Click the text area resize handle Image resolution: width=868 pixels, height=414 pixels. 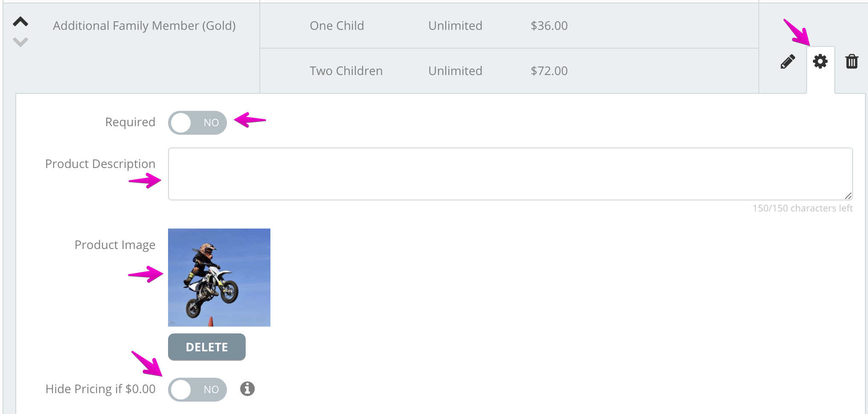[x=848, y=196]
